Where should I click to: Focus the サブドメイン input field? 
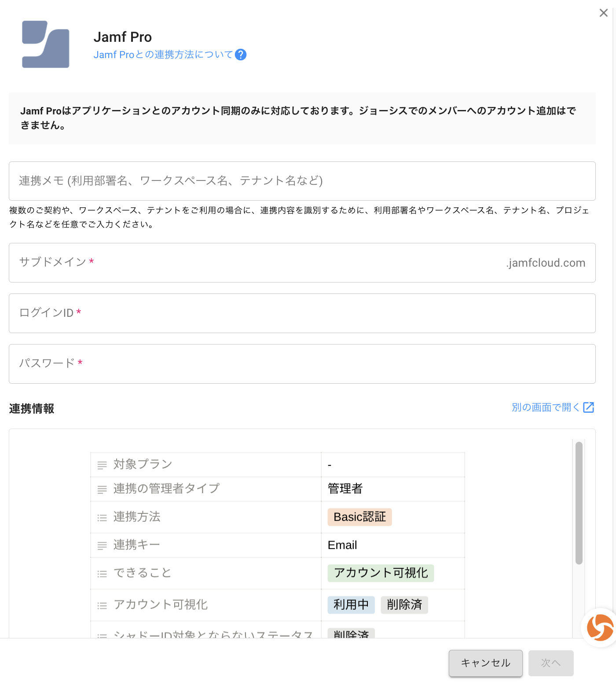pyautogui.click(x=302, y=263)
